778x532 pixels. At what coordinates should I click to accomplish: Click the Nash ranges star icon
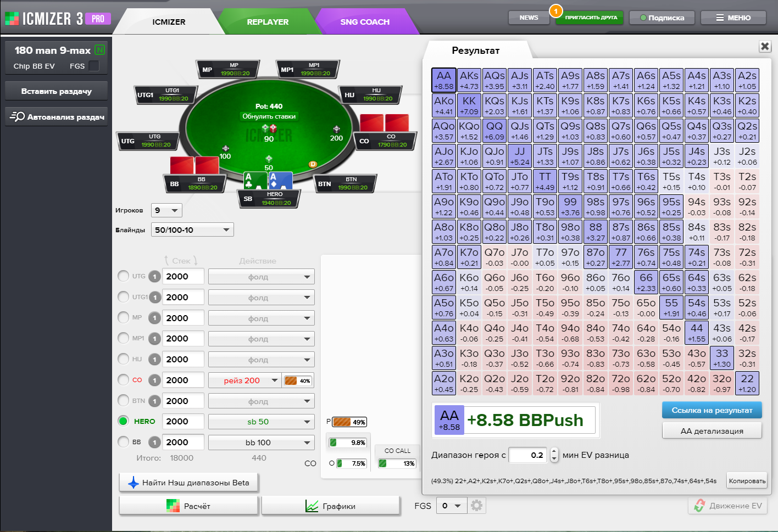133,483
